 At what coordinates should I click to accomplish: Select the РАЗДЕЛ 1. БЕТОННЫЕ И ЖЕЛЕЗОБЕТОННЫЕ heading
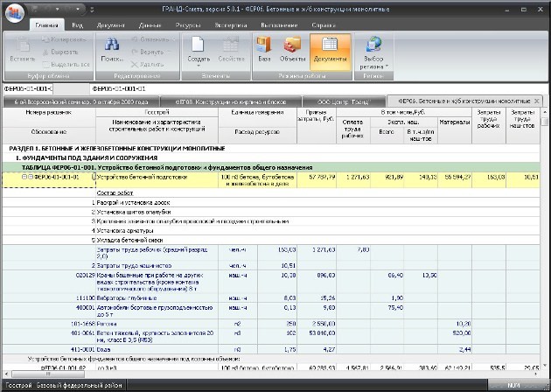tap(117, 149)
